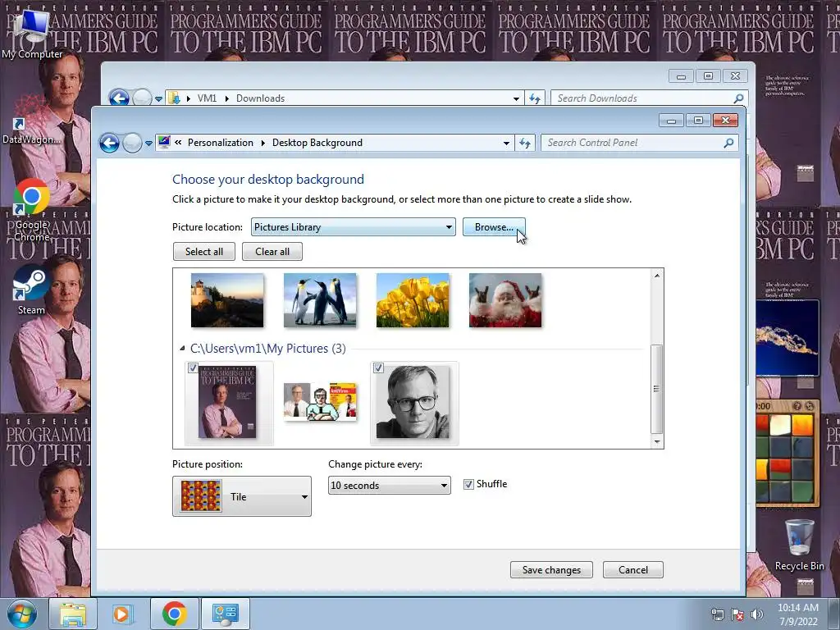Click Control Panel taskbar button
The width and height of the screenshot is (840, 630).
[x=225, y=614]
